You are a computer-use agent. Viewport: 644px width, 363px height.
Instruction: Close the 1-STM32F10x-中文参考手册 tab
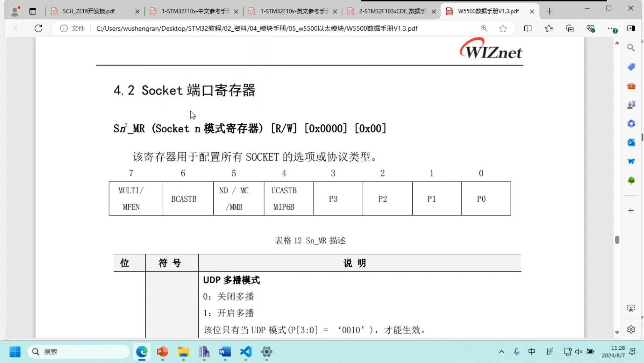[x=236, y=11]
